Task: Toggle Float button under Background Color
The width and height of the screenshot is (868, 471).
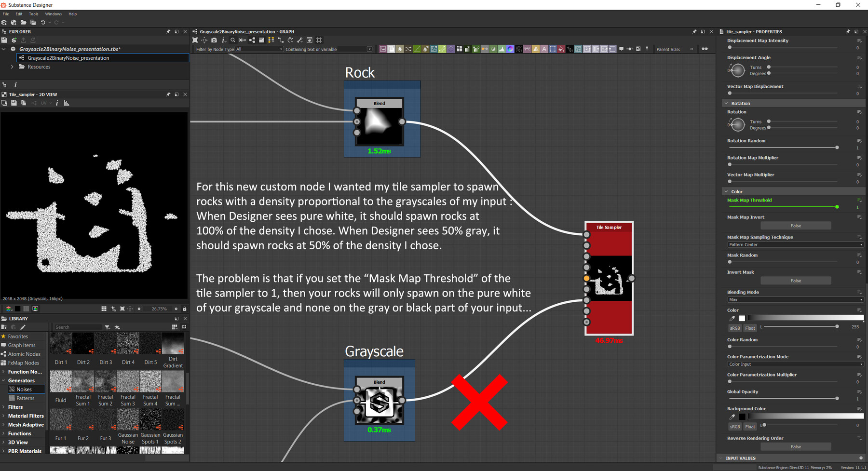Action: [x=750, y=427]
